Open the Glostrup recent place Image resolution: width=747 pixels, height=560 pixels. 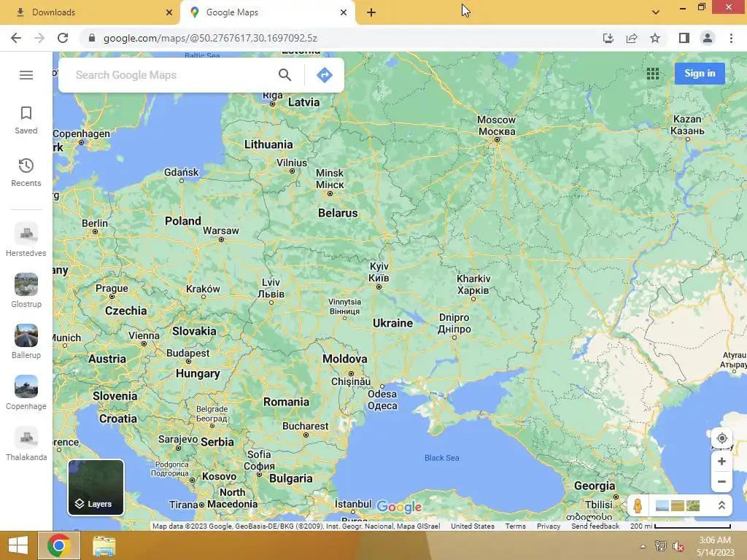tap(26, 290)
